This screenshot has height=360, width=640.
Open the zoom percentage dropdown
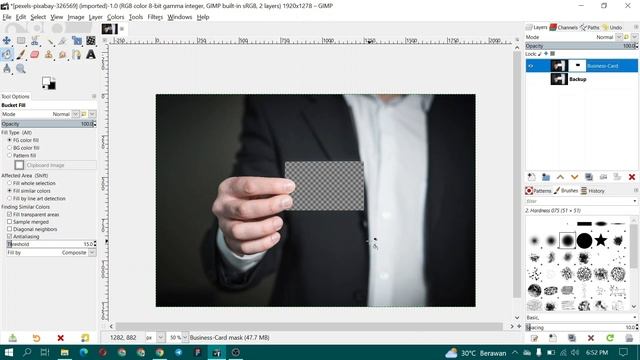tap(185, 338)
